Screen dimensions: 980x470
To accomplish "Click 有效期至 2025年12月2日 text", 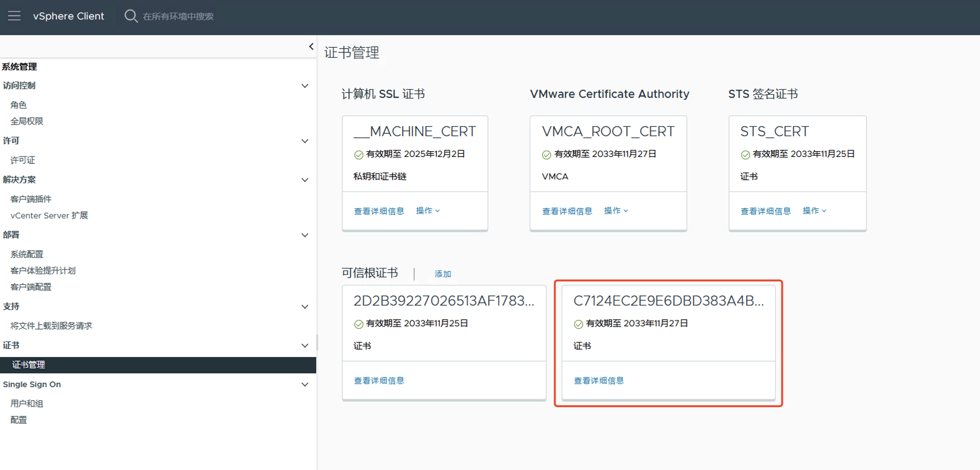I will click(415, 154).
